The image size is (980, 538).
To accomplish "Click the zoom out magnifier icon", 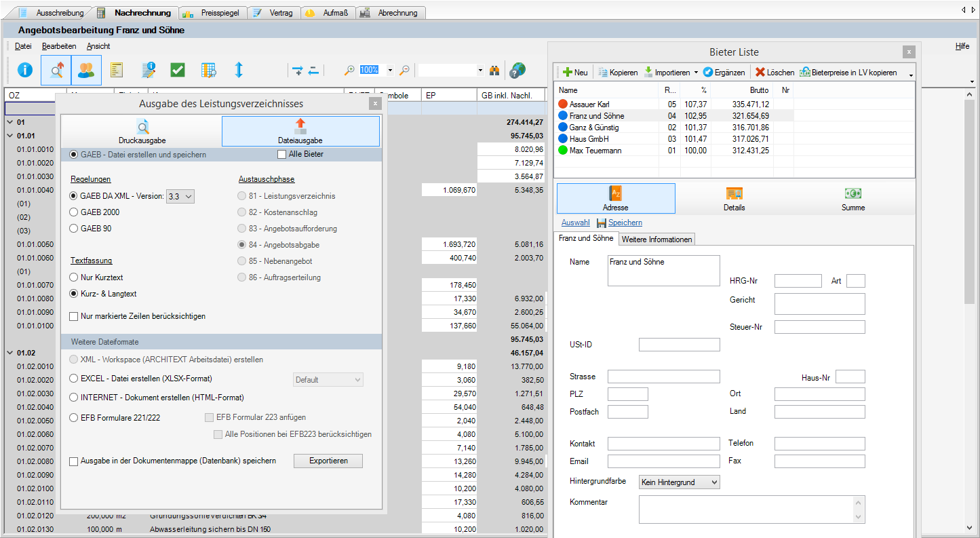I will point(404,70).
